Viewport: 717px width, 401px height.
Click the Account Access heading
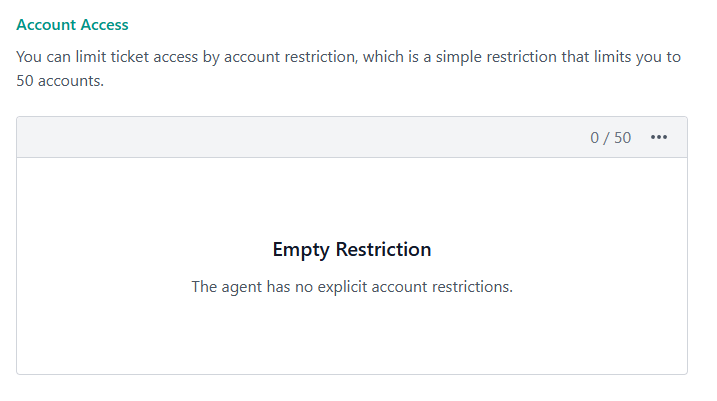73,24
